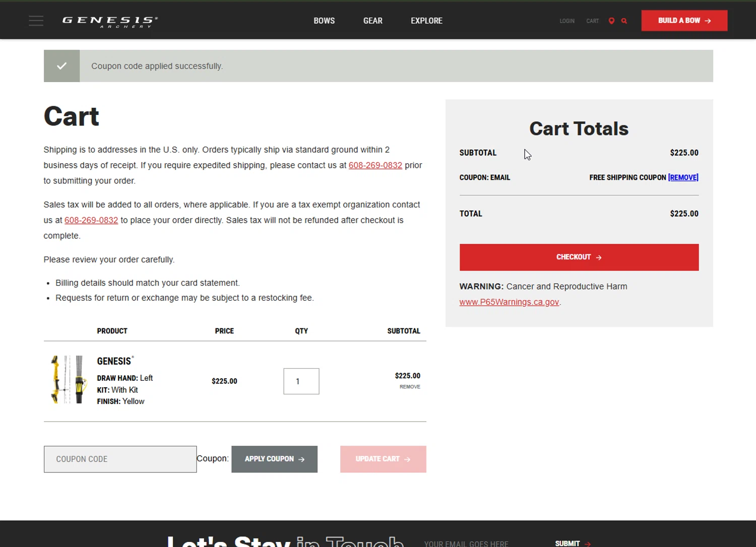Image resolution: width=756 pixels, height=547 pixels.
Task: Open the GENESIS product name link
Action: [115, 361]
